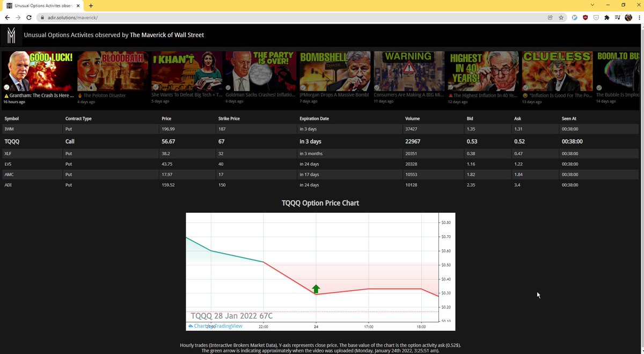Click 'in 3 months' expiration for XLF
644x354 pixels.
point(310,153)
